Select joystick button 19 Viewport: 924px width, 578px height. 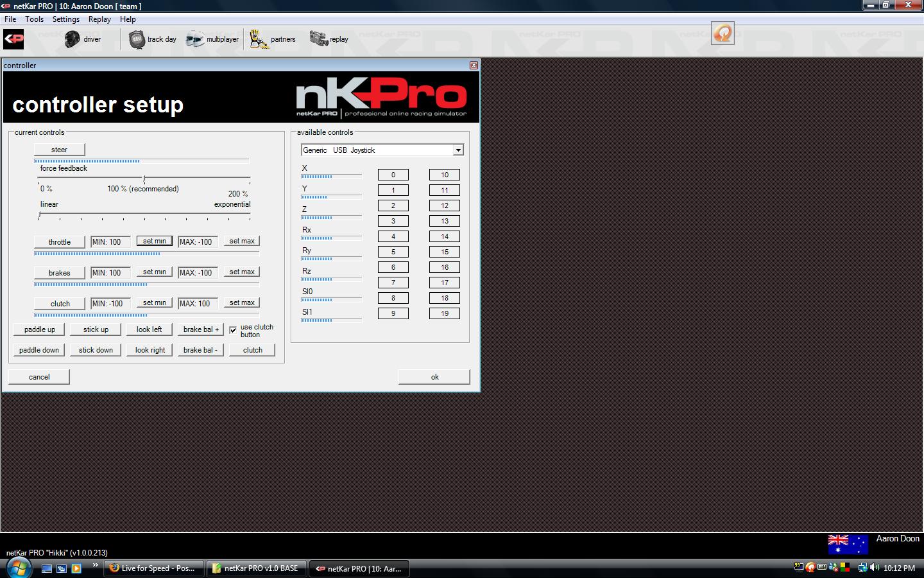pos(445,313)
